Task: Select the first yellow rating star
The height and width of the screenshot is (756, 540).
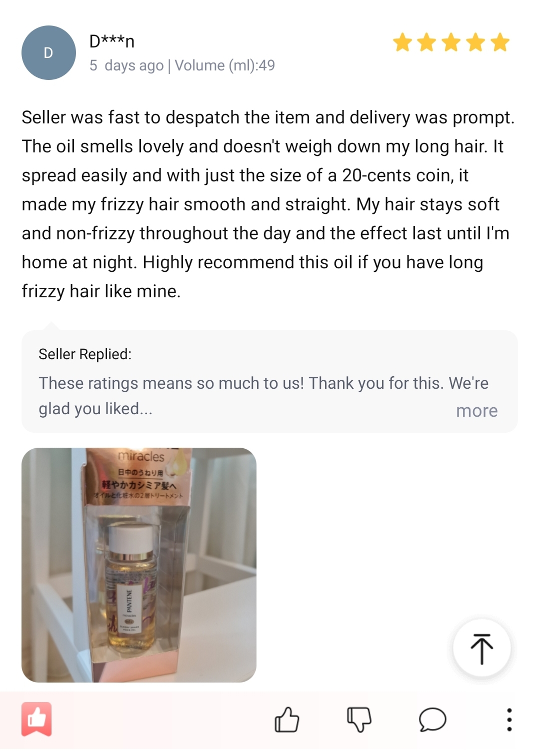Action: [402, 42]
